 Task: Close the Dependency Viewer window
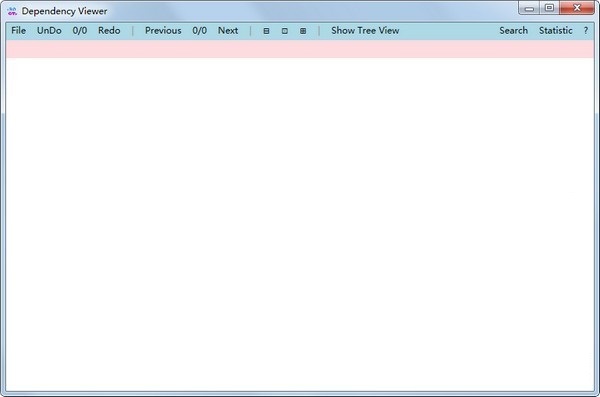577,8
